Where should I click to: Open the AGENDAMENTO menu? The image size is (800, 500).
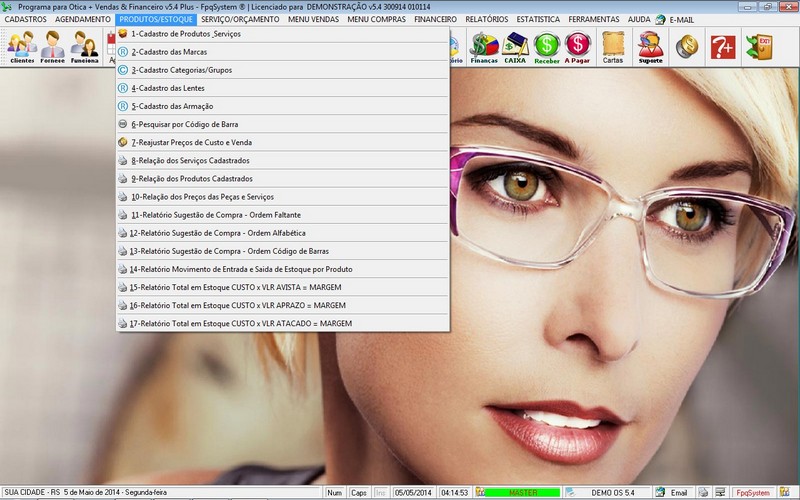(83, 19)
